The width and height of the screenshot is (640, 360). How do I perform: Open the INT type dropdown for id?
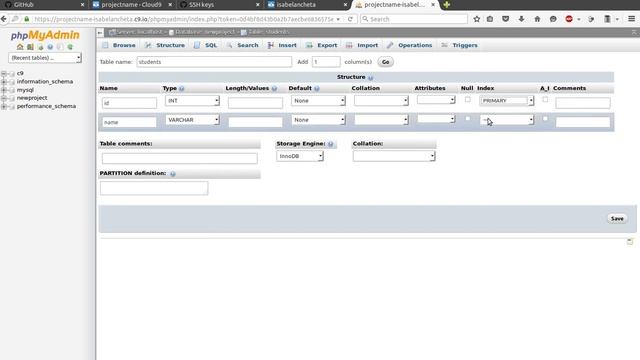point(192,100)
